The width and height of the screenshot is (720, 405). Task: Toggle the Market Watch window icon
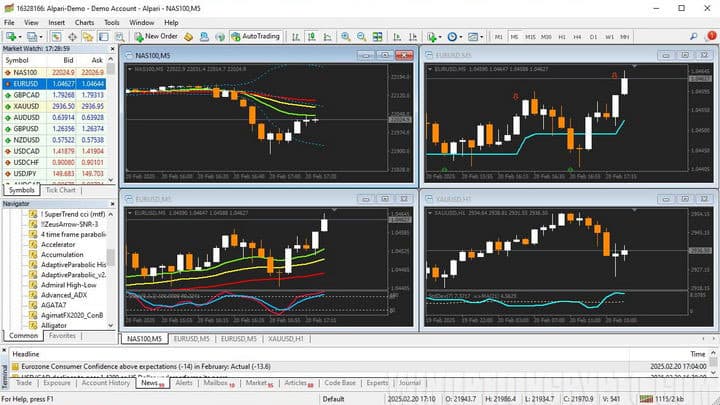pyautogui.click(x=56, y=37)
